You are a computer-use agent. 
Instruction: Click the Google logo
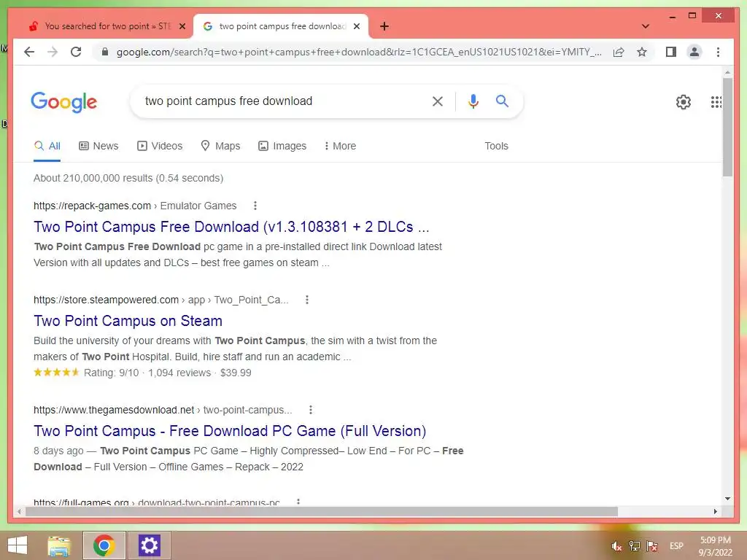click(64, 102)
